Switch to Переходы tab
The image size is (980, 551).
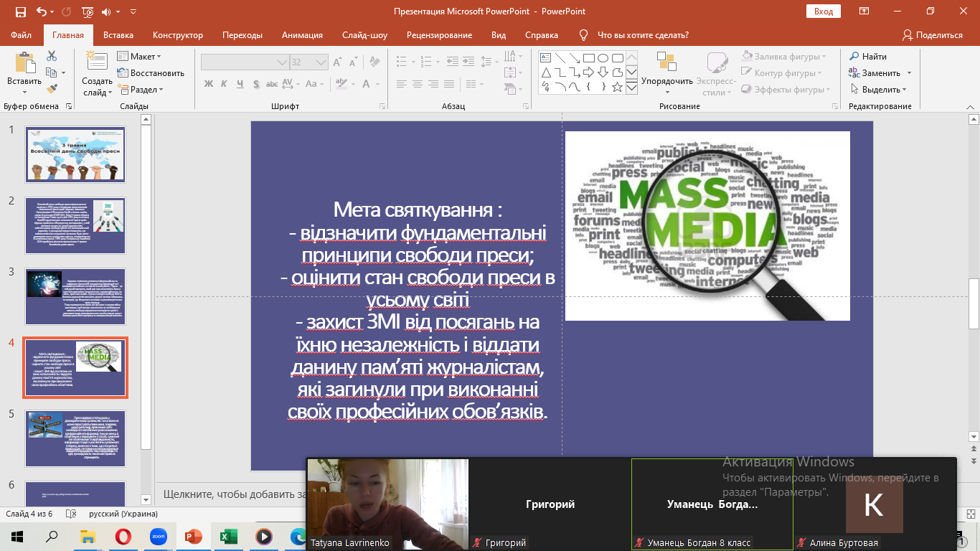(242, 35)
